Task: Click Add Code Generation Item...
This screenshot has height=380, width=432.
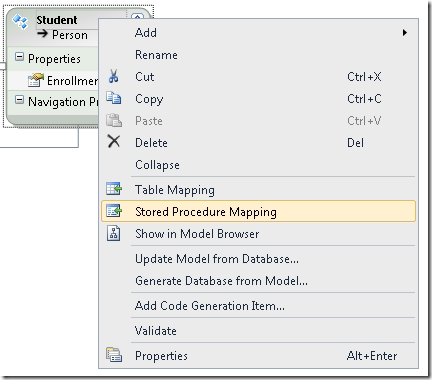Action: point(210,306)
